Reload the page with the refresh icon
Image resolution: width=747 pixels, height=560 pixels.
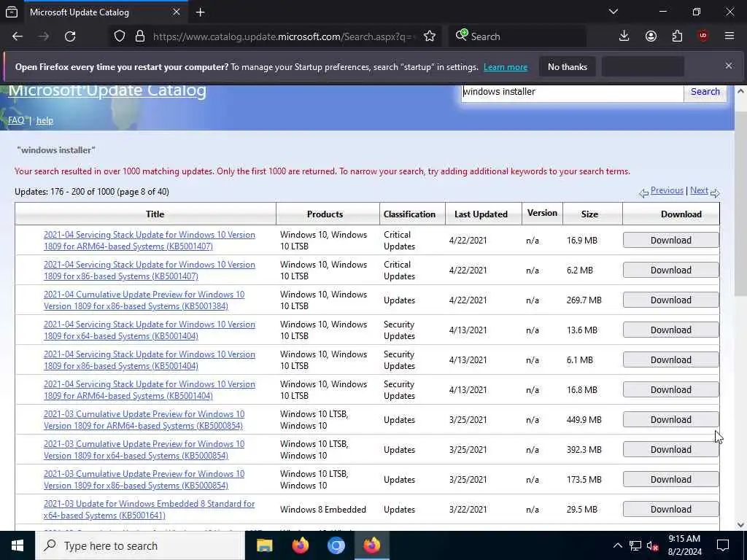click(x=70, y=36)
